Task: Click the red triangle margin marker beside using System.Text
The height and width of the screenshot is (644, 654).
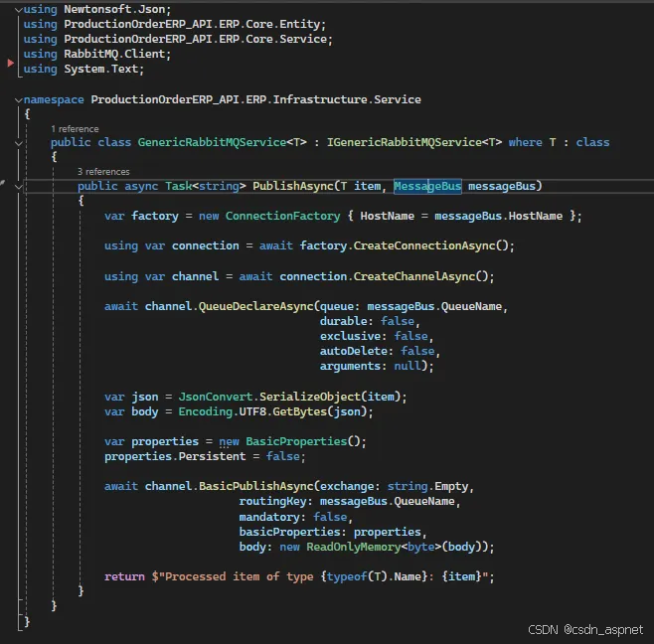Action: pos(10,64)
